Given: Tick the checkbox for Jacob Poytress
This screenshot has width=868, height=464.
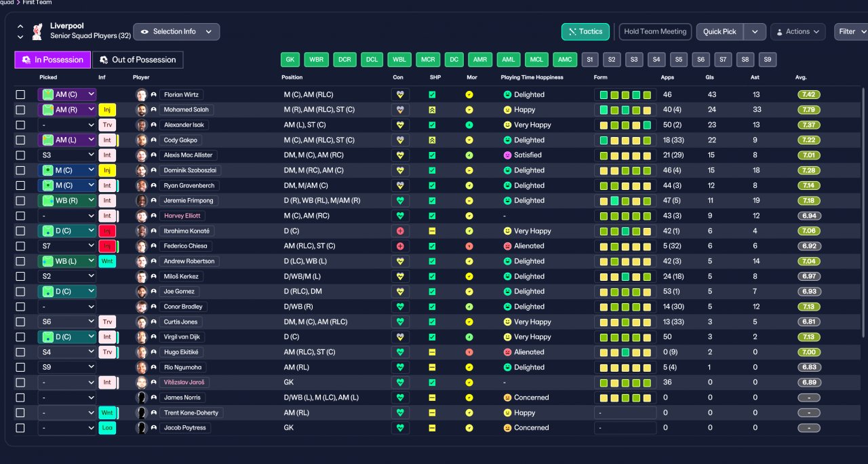Looking at the screenshot, I should tap(20, 428).
